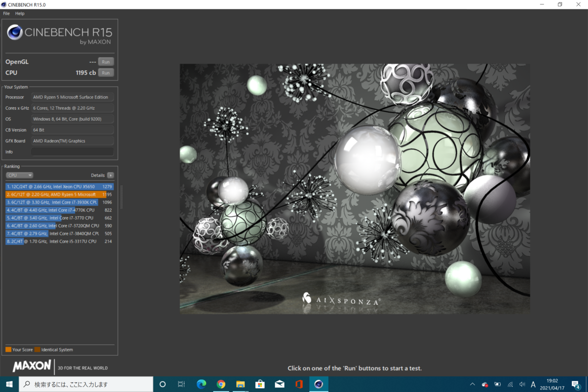Select the Core i7-4770K ranking row
The height and width of the screenshot is (392, 588).
60,210
